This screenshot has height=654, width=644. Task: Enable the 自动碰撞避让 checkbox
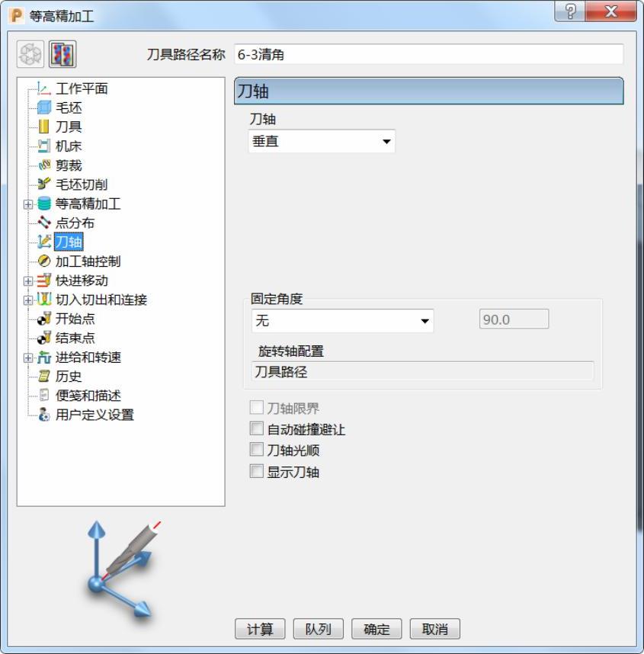pos(257,428)
